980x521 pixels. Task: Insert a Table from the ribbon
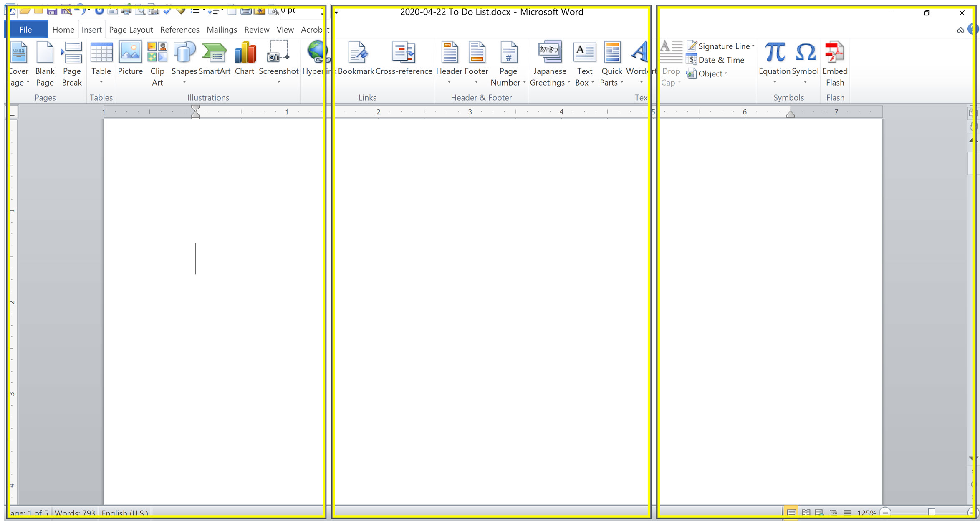pyautogui.click(x=101, y=63)
